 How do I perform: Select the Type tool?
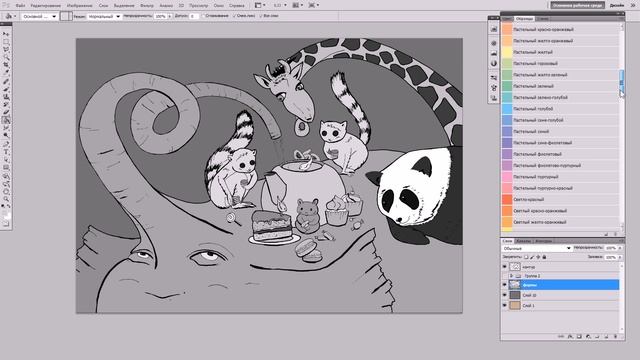(6, 151)
